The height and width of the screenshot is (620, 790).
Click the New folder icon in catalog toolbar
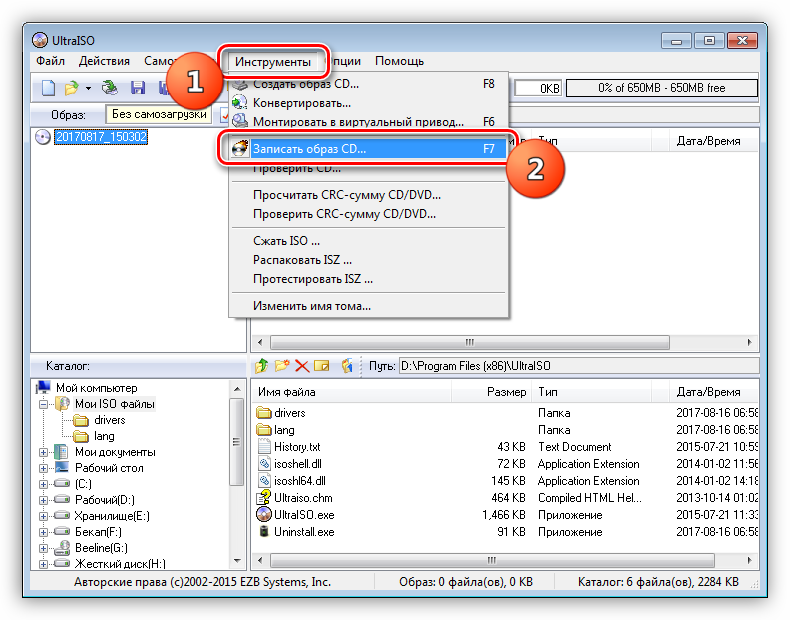point(282,366)
